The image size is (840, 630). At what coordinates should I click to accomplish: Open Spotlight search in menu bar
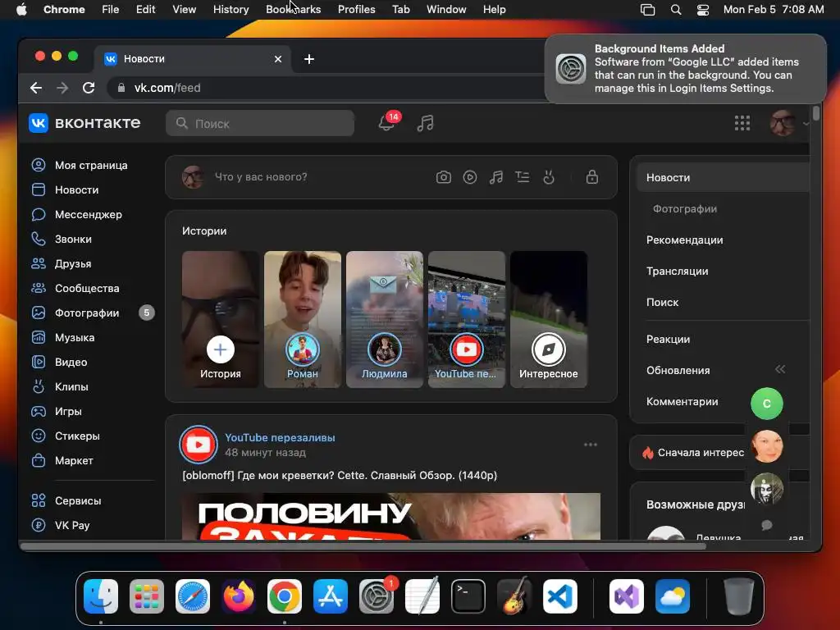coord(676,10)
